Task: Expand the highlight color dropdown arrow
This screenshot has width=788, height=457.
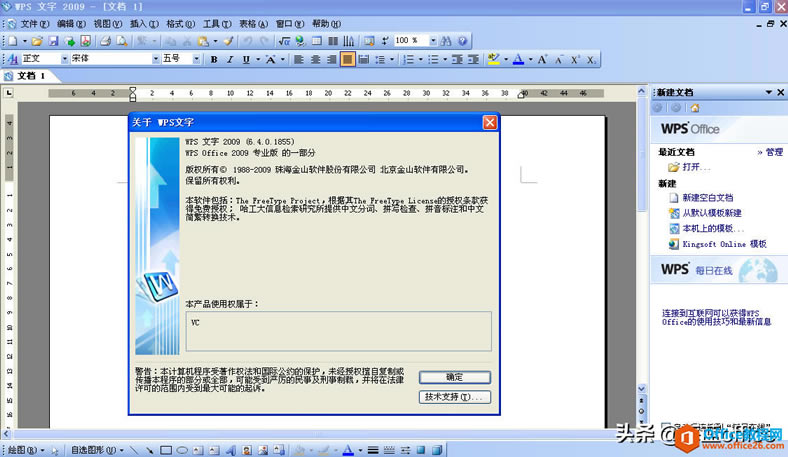Action: (x=506, y=59)
